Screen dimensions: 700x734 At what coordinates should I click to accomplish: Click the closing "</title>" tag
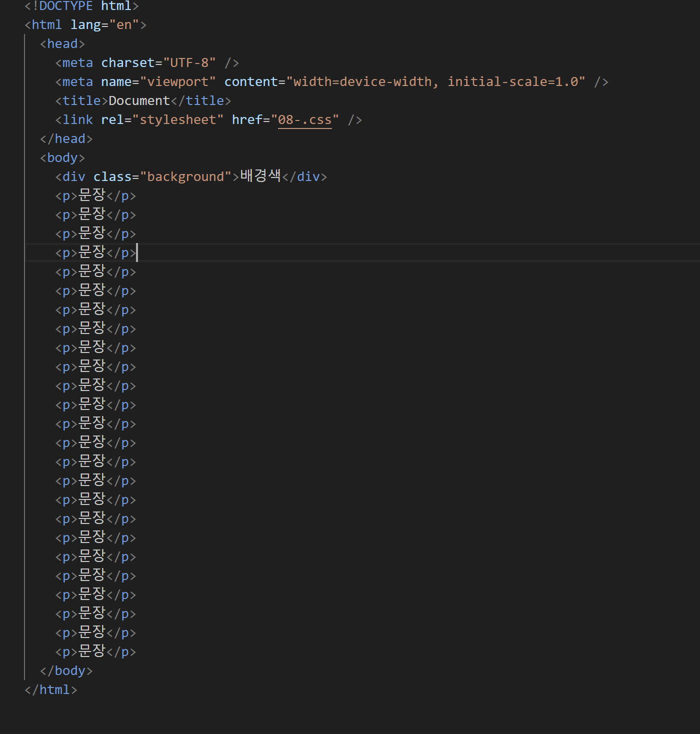pos(201,101)
